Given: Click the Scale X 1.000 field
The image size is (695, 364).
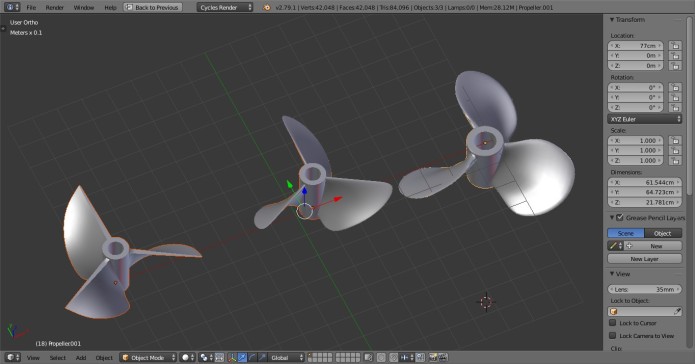Looking at the screenshot, I should (x=636, y=141).
